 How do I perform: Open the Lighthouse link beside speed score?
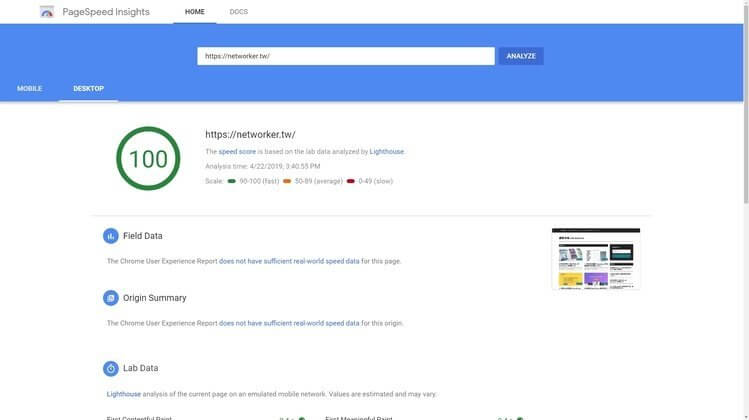[386, 151]
